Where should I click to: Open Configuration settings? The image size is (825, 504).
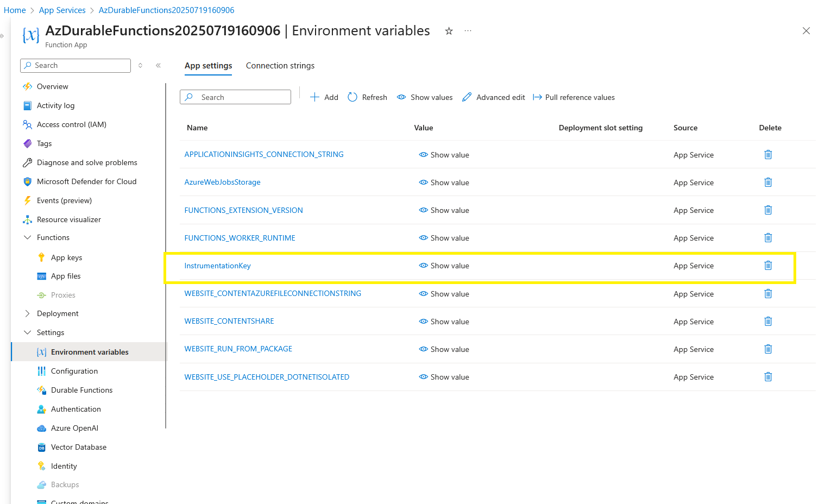pos(74,371)
